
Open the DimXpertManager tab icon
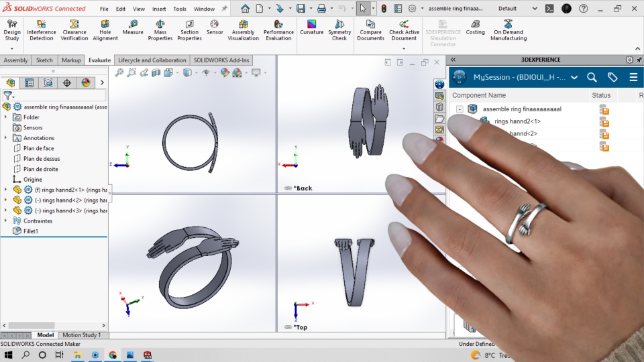click(67, 83)
